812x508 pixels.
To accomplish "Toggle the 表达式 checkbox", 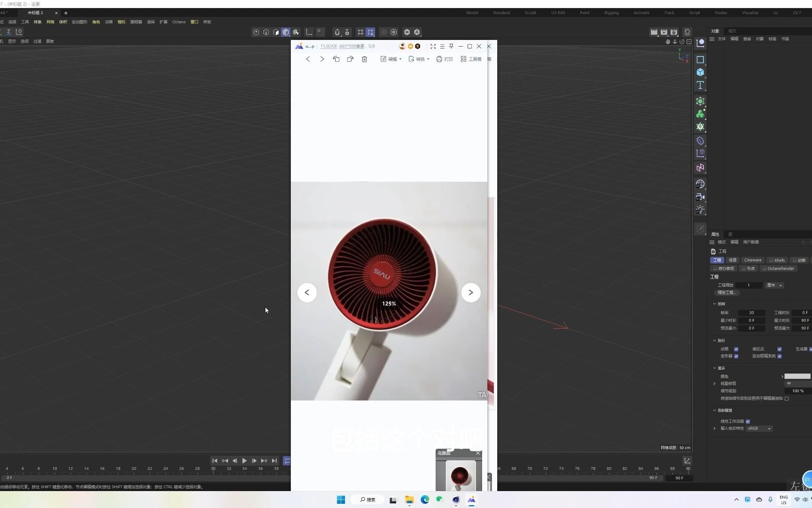I will click(x=779, y=349).
